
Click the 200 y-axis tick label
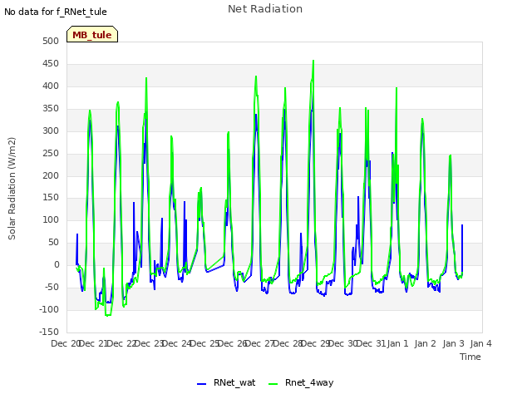pyautogui.click(x=51, y=175)
